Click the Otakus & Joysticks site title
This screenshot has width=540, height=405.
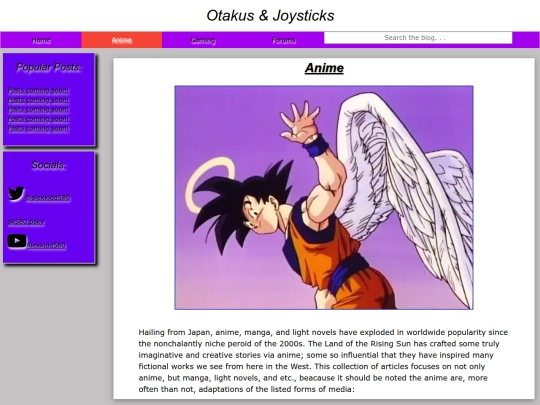[270, 15]
